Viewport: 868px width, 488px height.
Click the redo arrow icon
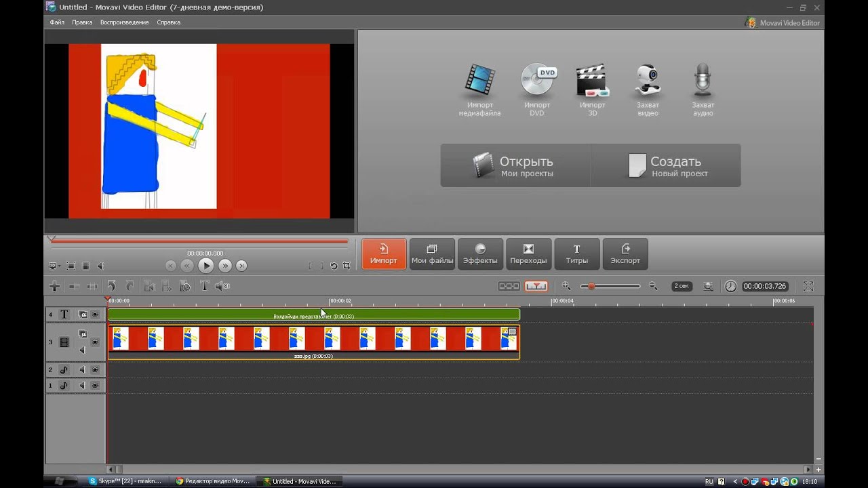tap(130, 287)
